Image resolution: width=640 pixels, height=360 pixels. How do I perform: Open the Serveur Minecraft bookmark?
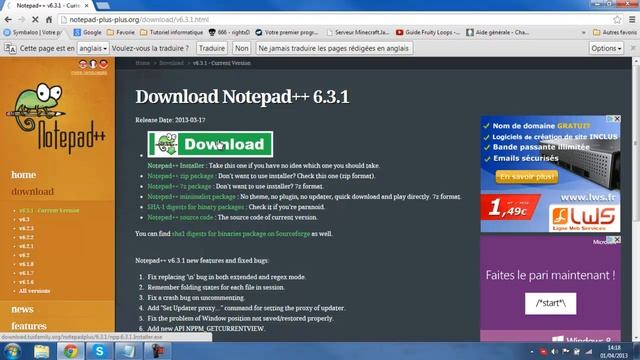tap(358, 32)
